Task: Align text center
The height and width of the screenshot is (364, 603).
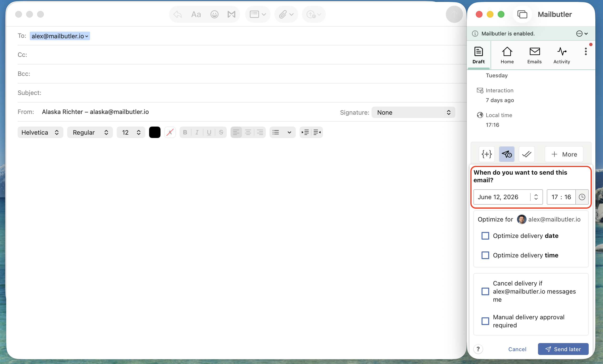Action: click(248, 132)
